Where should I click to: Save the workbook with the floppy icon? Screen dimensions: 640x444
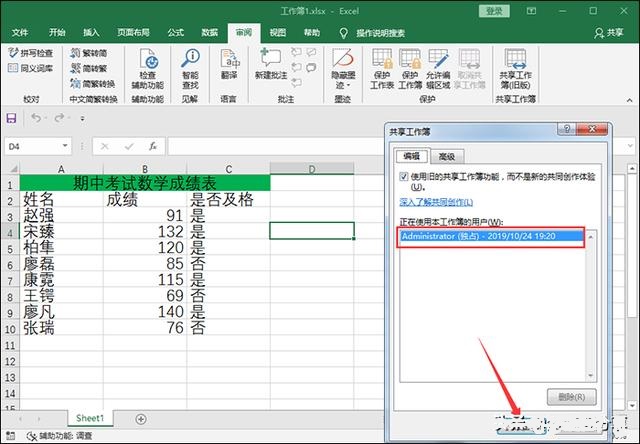[11, 118]
